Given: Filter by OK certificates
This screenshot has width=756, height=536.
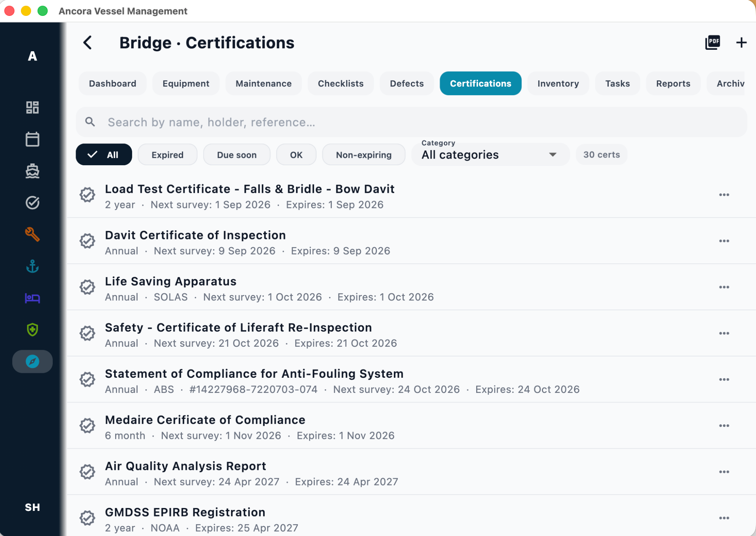Looking at the screenshot, I should pyautogui.click(x=296, y=155).
